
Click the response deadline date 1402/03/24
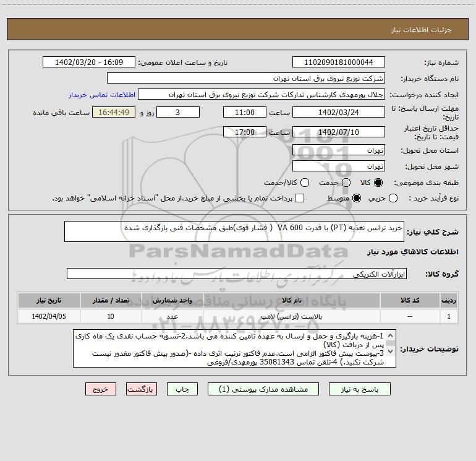[339, 112]
